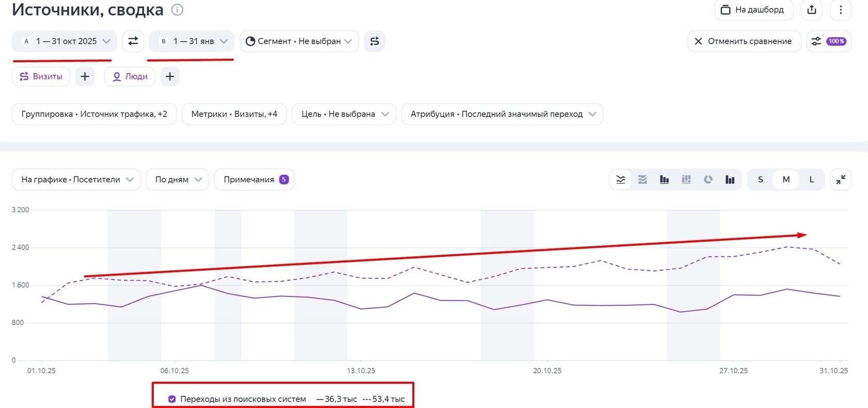Viewport: 868px width, 408px height.
Task: Open Примечания with 5 notes
Action: 255,180
